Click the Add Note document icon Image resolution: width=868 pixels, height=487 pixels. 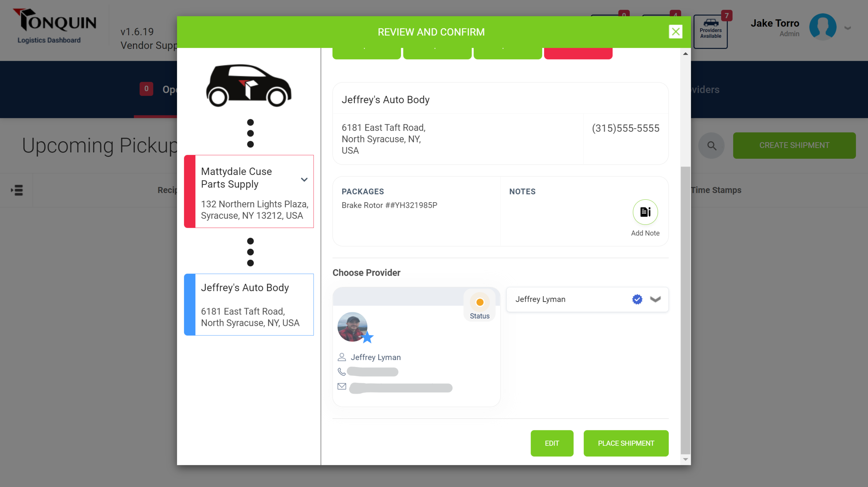pos(645,212)
